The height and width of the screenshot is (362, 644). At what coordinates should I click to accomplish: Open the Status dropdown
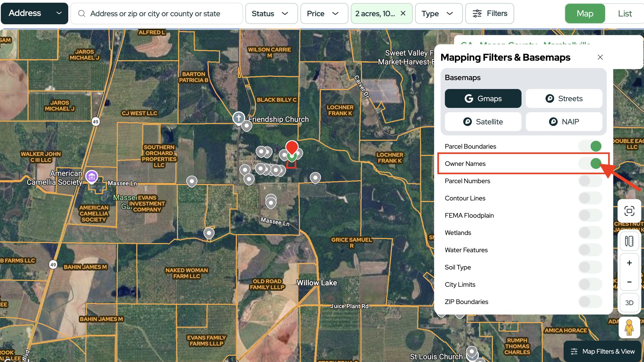271,13
